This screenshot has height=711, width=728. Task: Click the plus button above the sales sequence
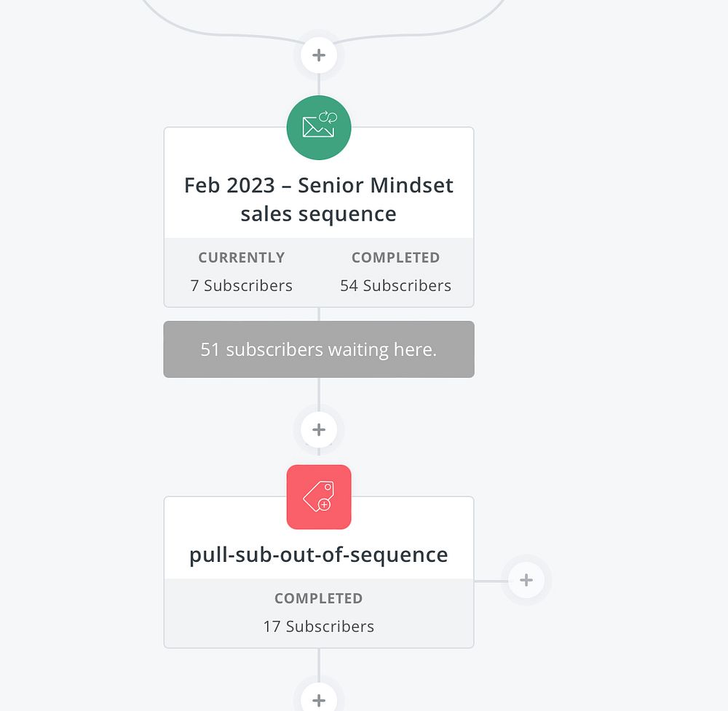tap(319, 55)
